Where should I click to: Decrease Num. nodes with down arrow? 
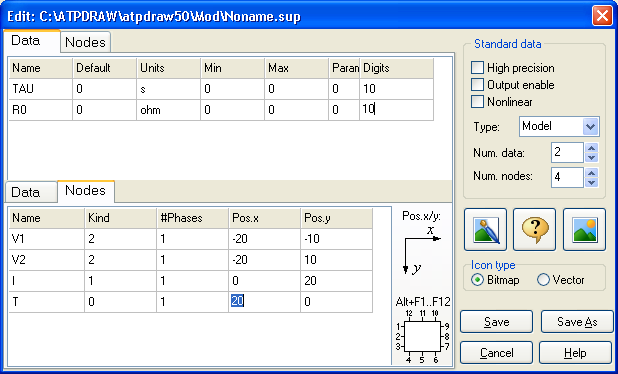(x=591, y=182)
